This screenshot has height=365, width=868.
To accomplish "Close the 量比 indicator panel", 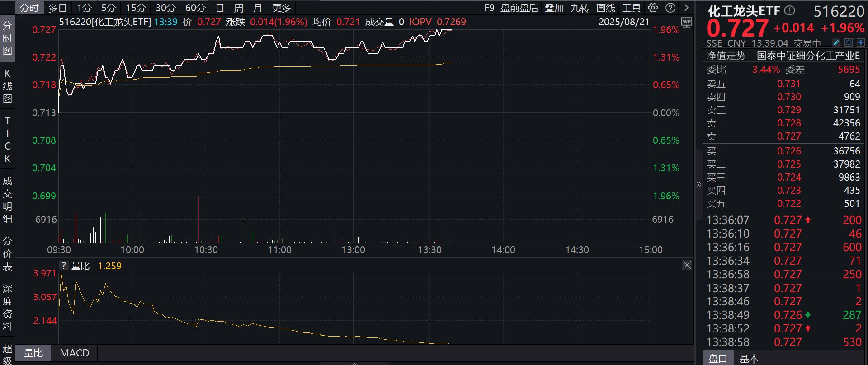I will 687,265.
